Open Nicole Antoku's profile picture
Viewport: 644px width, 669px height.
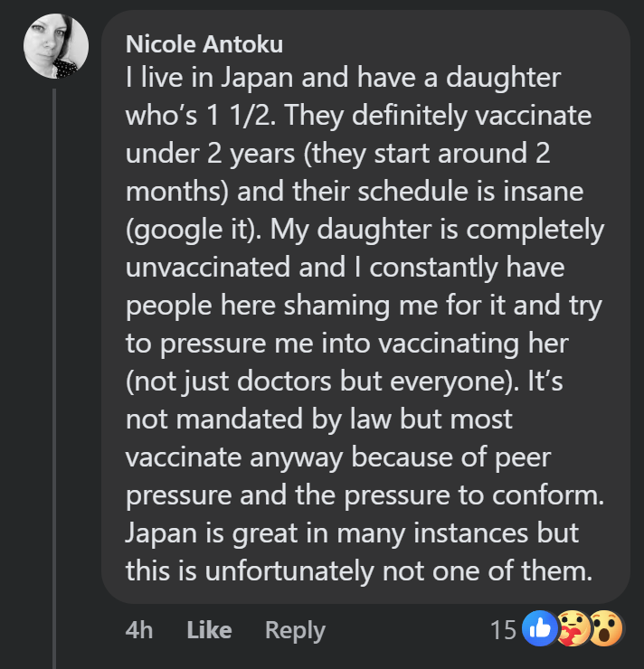click(55, 46)
